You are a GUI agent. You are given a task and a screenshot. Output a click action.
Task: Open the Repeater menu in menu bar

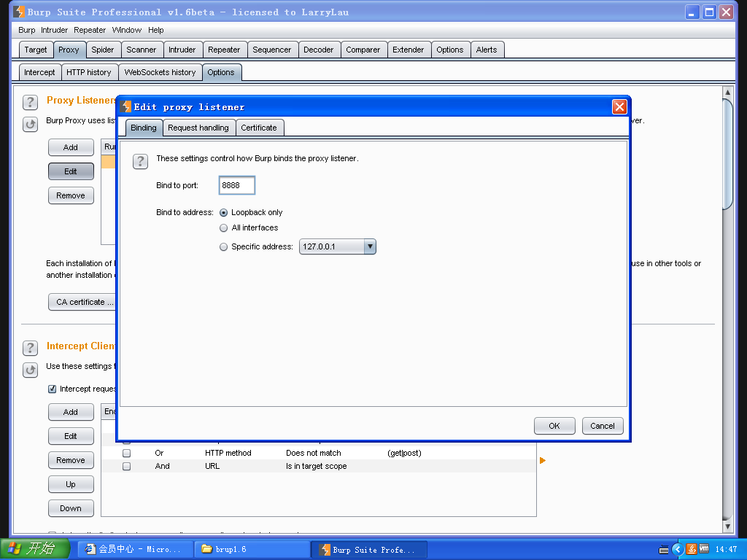(90, 30)
